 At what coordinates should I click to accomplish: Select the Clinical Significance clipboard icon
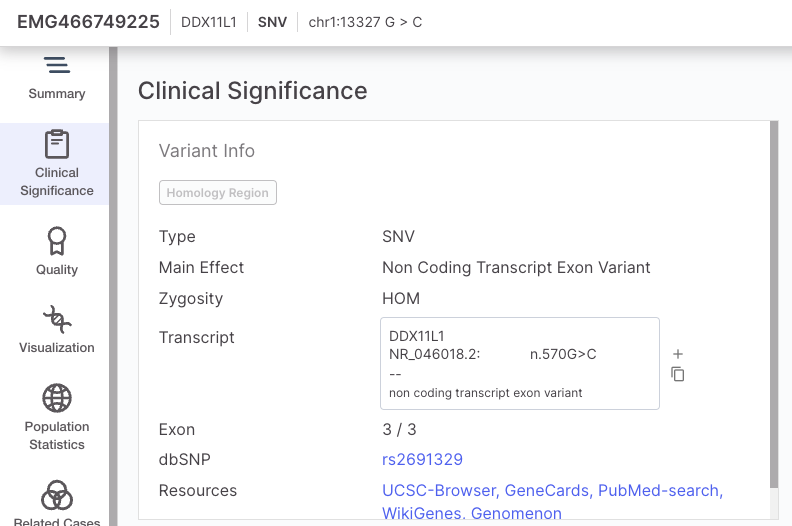(x=57, y=145)
